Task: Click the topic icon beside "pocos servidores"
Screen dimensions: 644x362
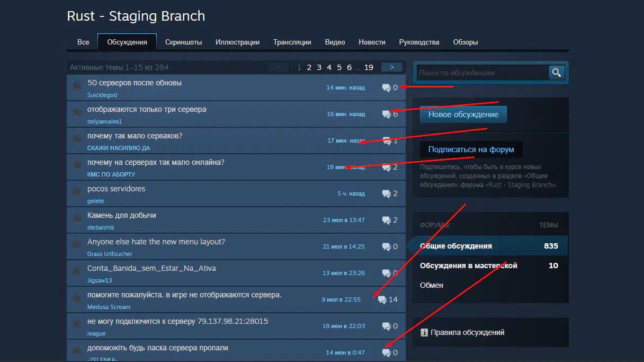Action: pos(77,192)
